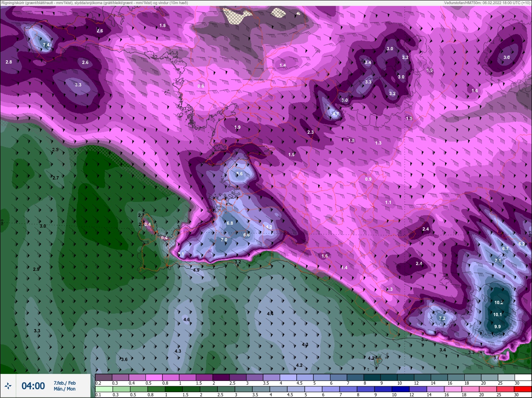Click the 9.9 precipitation value on the map
The width and height of the screenshot is (532, 398).
tap(498, 327)
